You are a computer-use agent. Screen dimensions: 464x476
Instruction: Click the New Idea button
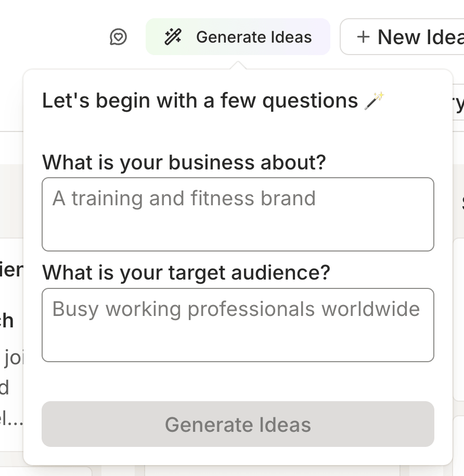(402, 37)
